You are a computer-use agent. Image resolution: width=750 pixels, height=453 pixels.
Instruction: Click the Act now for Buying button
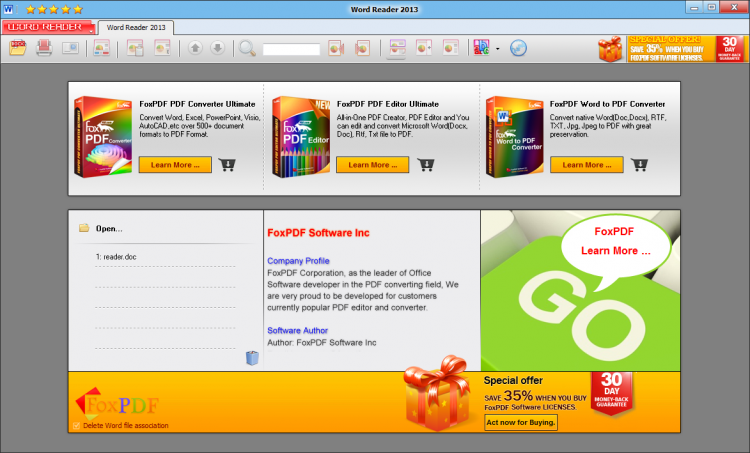521,422
